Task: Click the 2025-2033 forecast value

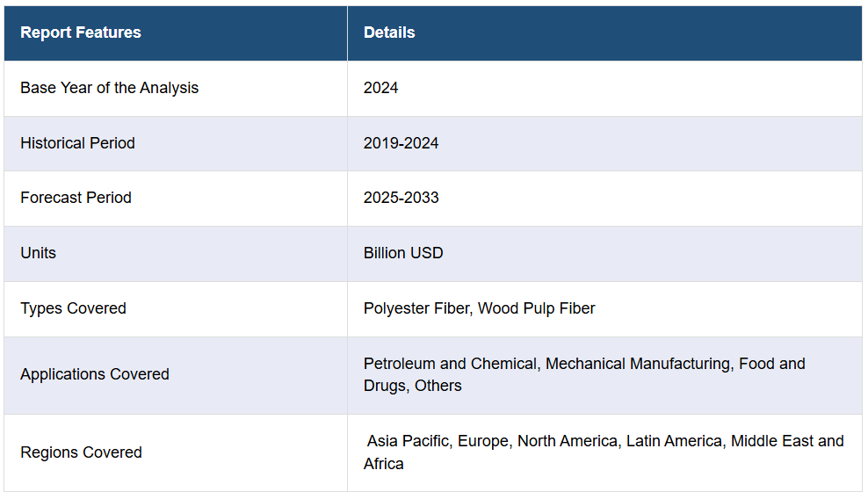Action: (401, 198)
